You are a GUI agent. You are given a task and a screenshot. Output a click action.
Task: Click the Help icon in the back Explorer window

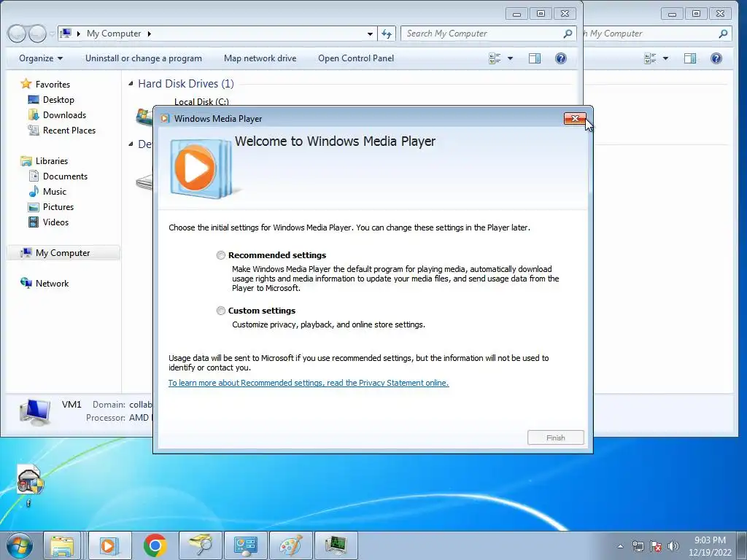tap(716, 58)
